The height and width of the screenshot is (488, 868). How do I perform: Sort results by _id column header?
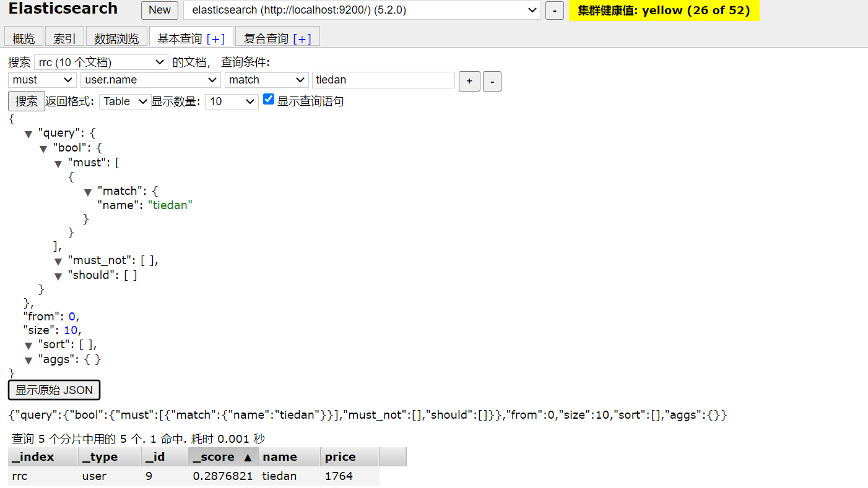tap(165, 457)
